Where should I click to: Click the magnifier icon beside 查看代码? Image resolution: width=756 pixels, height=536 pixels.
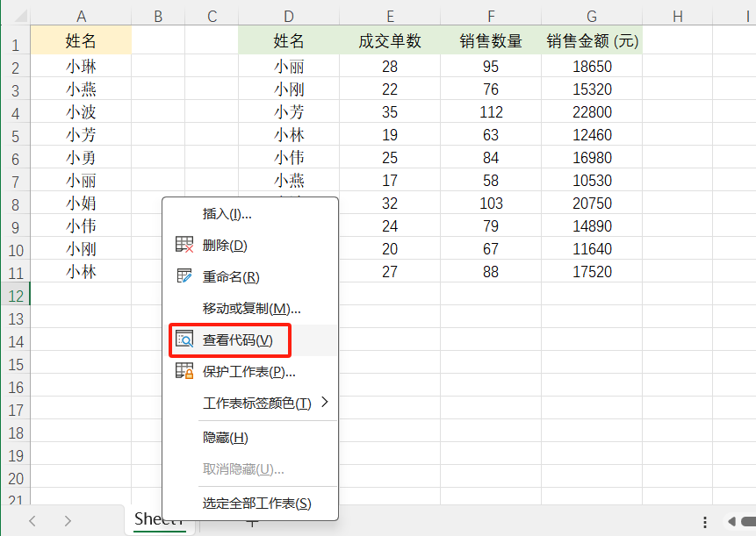(x=186, y=340)
